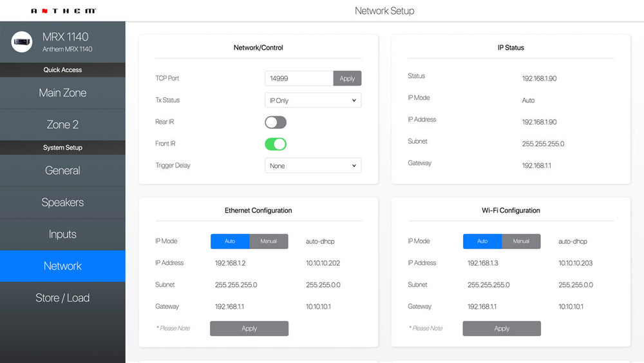Image resolution: width=644 pixels, height=363 pixels.
Task: Click Please Note under Ethernet Configuration
Action: click(173, 328)
